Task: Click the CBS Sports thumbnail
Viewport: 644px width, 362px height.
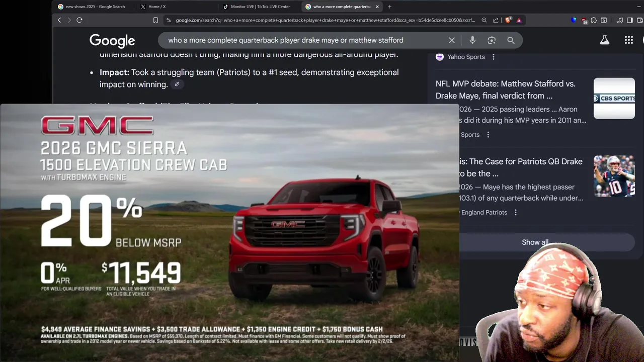Action: pos(614,99)
